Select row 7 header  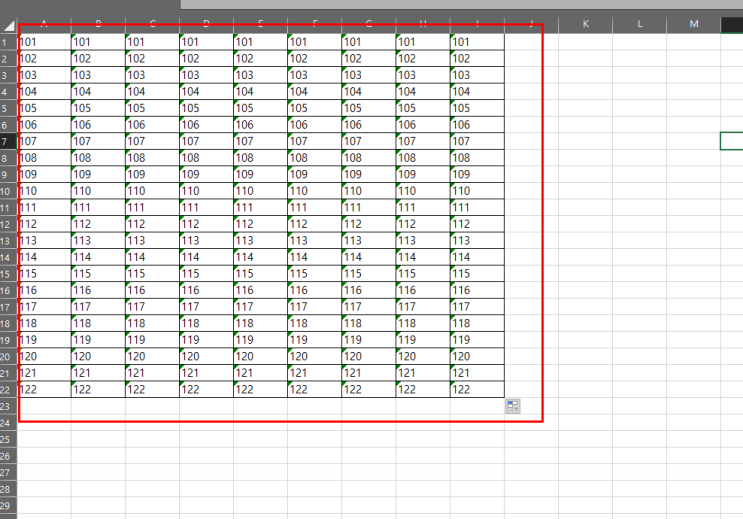(8, 141)
